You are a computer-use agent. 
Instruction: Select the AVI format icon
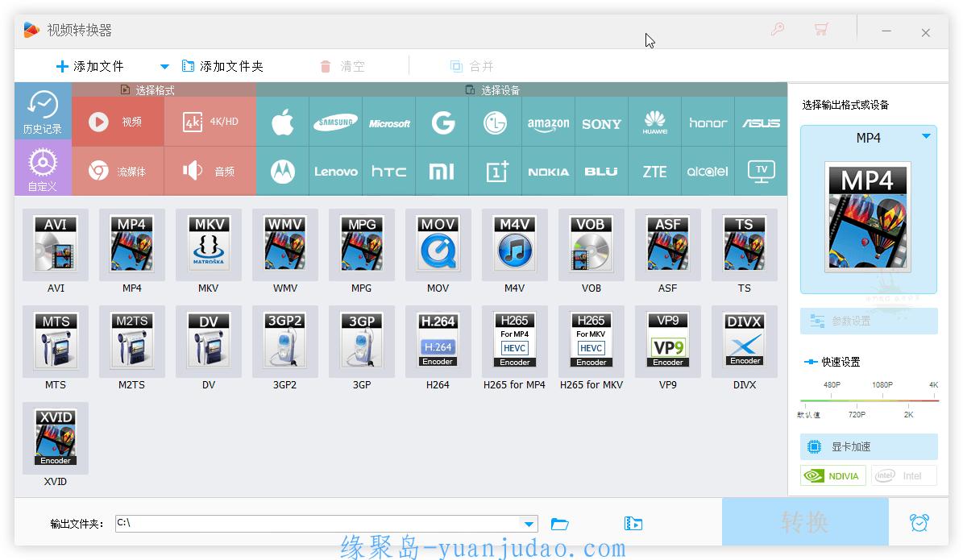[56, 244]
